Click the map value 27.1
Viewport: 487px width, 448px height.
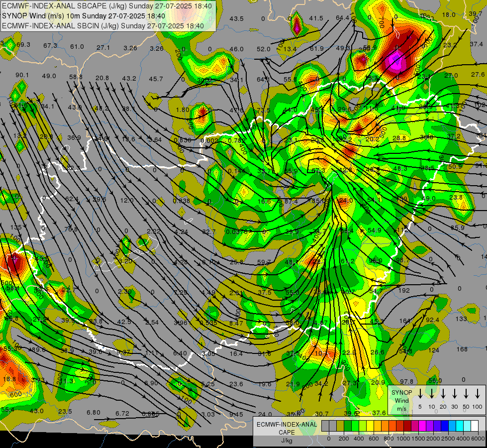[x=103, y=48]
